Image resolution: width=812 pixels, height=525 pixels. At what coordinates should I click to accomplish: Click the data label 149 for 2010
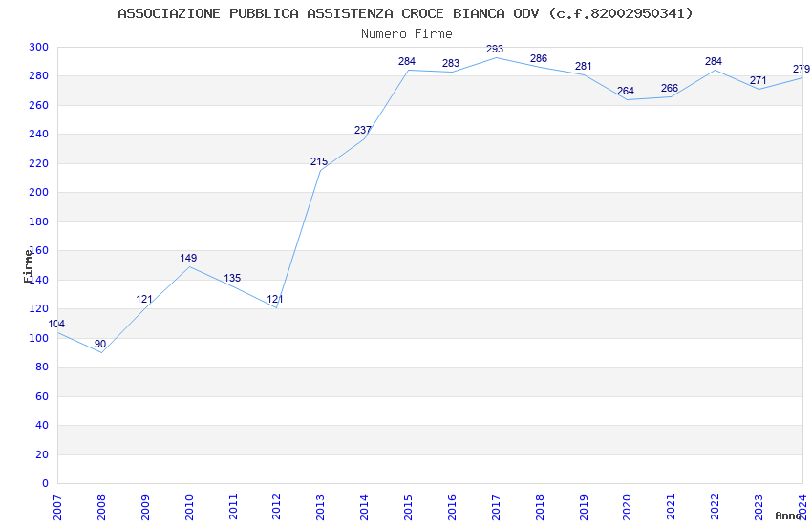(x=188, y=258)
